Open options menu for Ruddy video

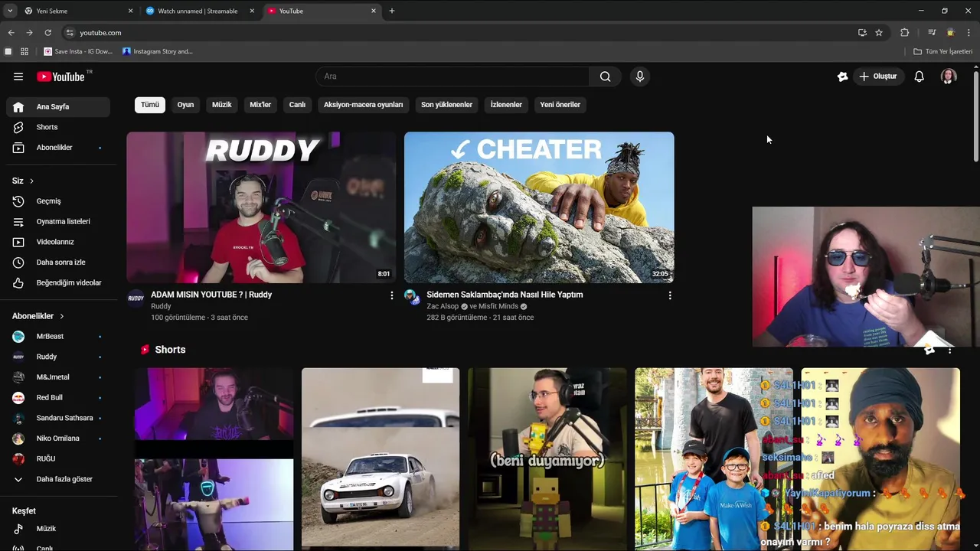coord(392,295)
